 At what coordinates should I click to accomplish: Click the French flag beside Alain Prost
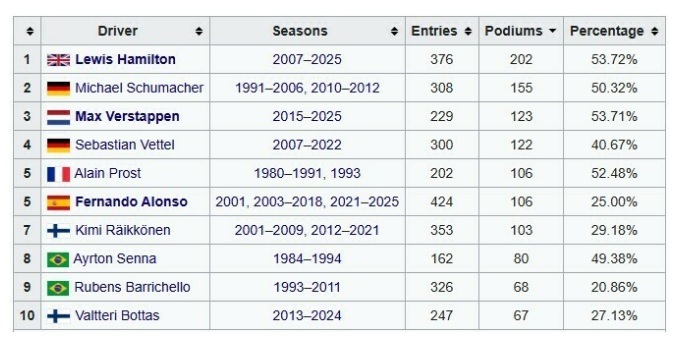(x=58, y=174)
